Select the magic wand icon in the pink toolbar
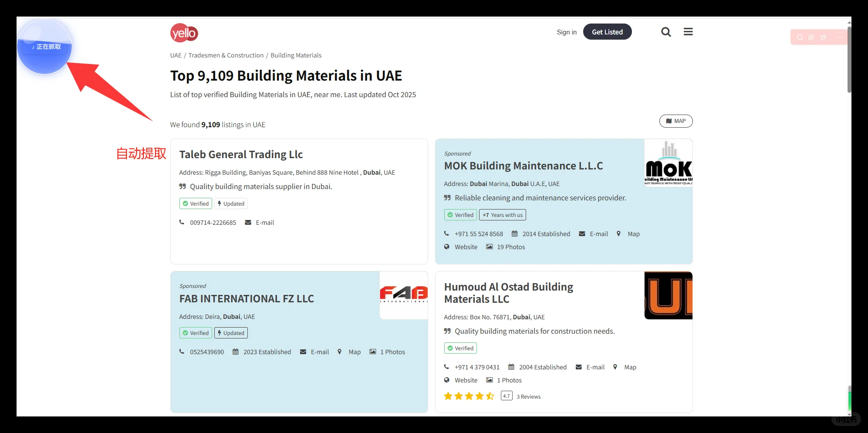This screenshot has height=433, width=868. pos(823,37)
